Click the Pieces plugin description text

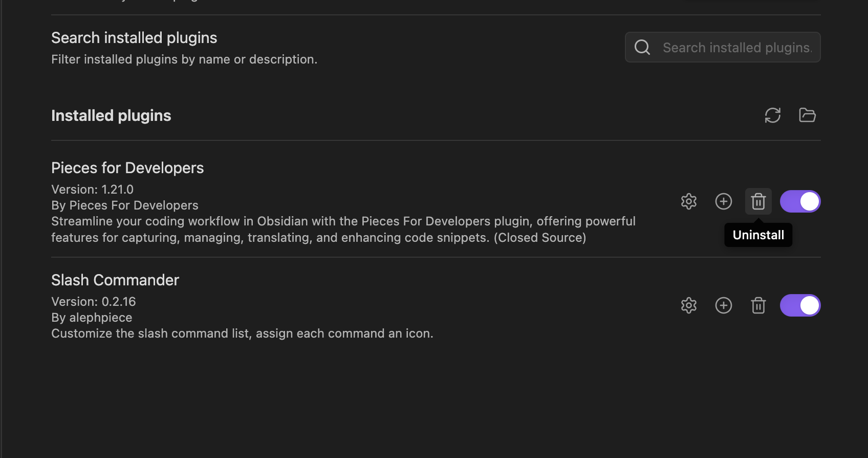[343, 230]
